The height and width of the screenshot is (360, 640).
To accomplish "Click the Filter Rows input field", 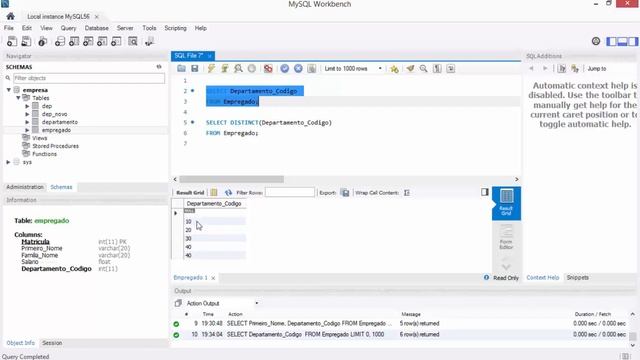I will tap(290, 192).
